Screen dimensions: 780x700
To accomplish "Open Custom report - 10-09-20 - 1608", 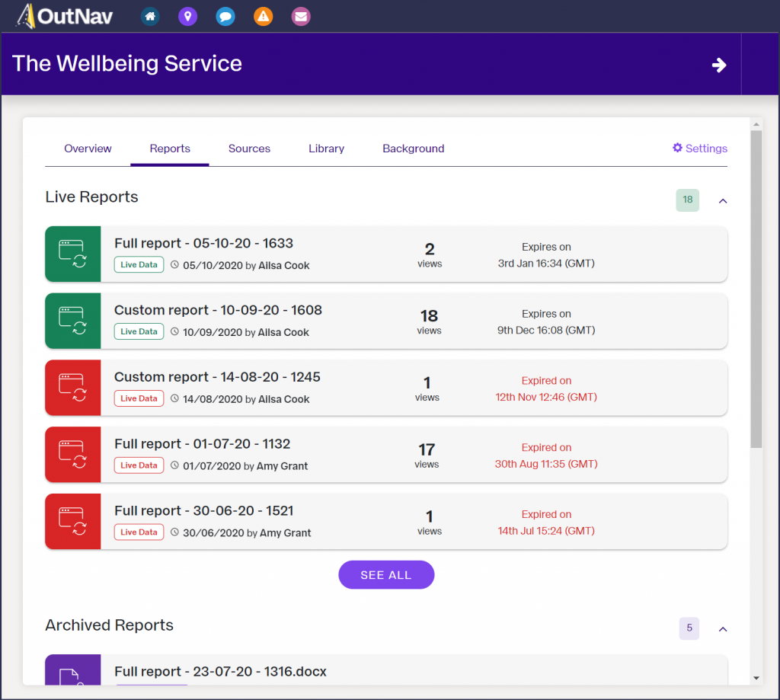I will pyautogui.click(x=218, y=310).
